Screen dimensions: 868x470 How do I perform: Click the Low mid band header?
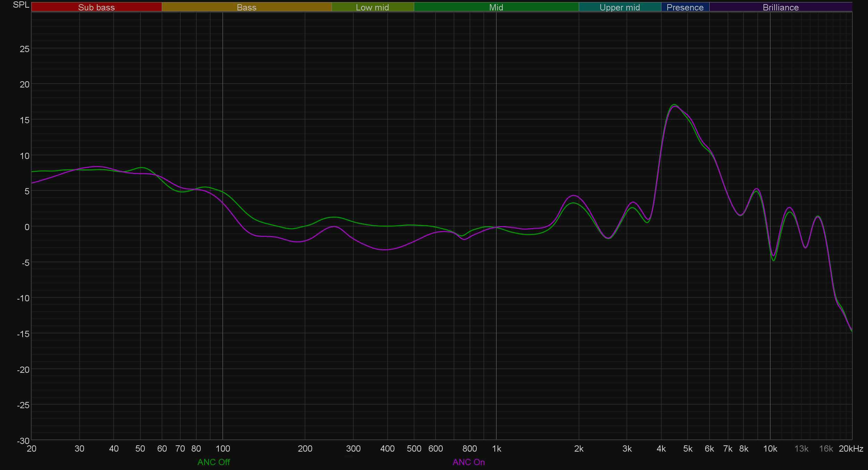[372, 7]
